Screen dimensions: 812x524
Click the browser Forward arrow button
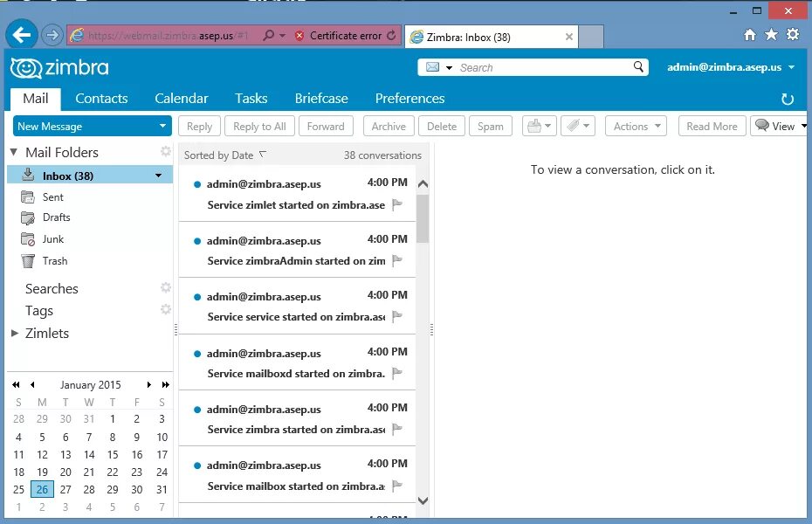tap(52, 35)
